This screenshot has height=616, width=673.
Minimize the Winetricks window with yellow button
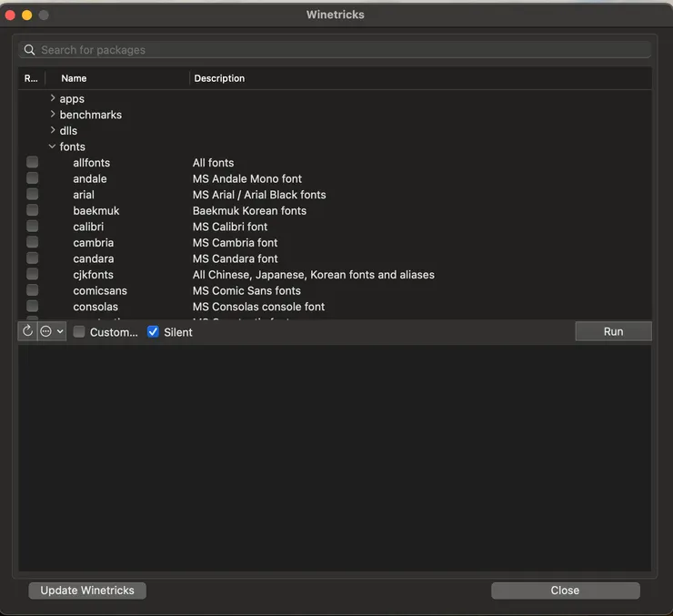26,15
